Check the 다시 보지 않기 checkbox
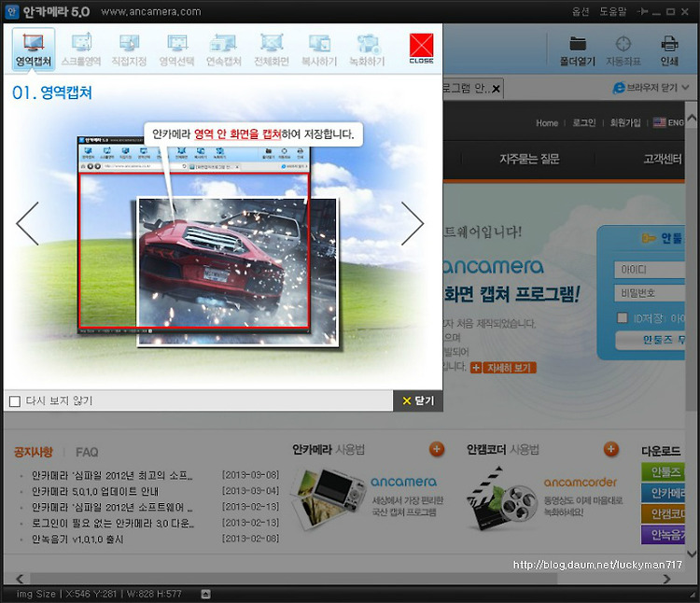The width and height of the screenshot is (700, 603). (15, 401)
